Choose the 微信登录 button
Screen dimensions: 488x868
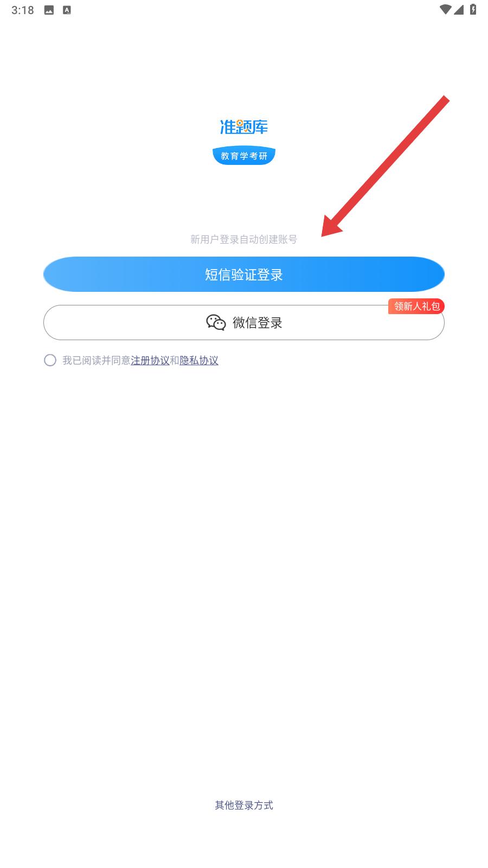pos(244,322)
